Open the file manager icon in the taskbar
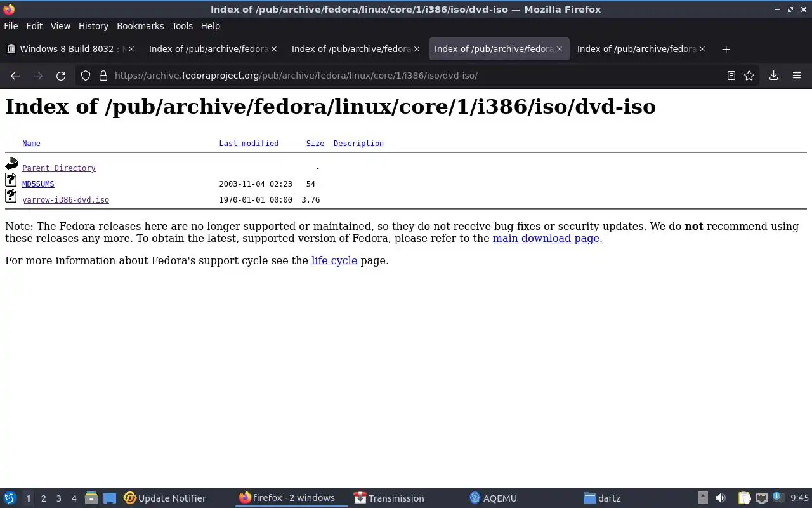812x508 pixels. (91, 498)
